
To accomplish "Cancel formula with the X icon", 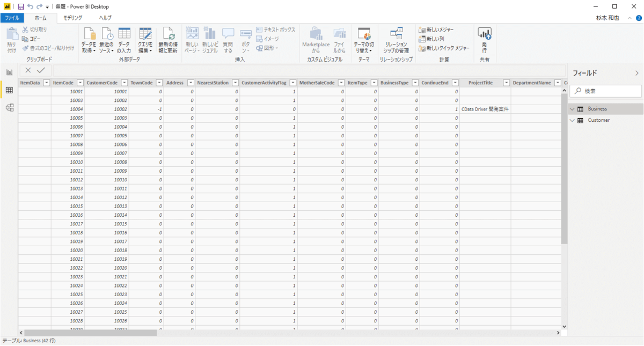I will pyautogui.click(x=28, y=70).
